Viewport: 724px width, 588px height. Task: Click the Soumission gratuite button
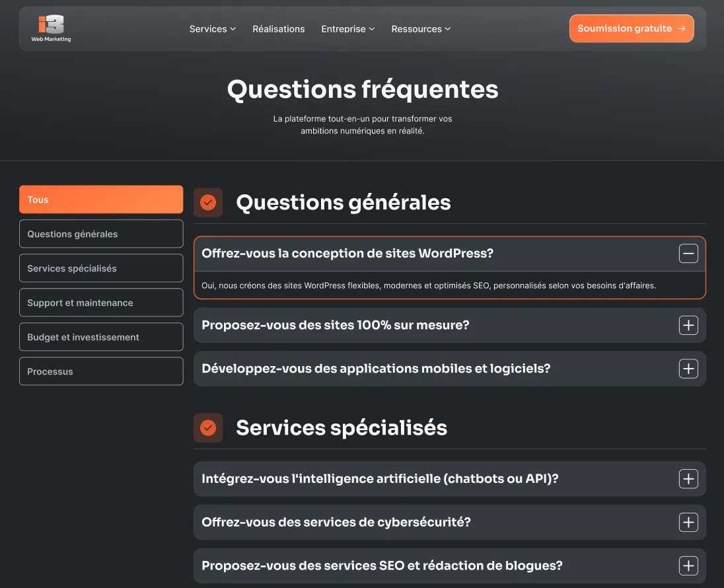[x=631, y=28]
